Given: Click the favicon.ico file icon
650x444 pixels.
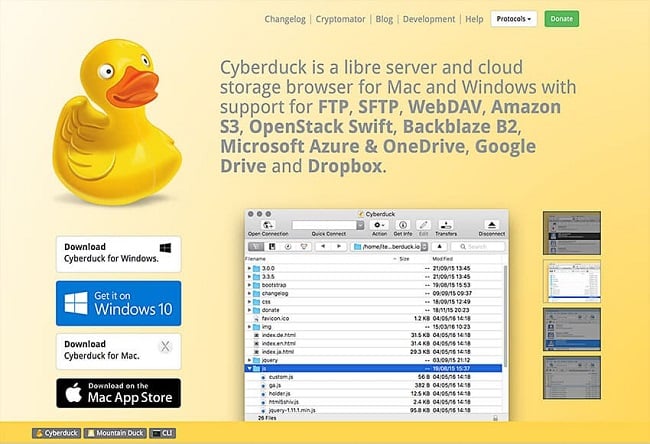Looking at the screenshot, I should 257,318.
